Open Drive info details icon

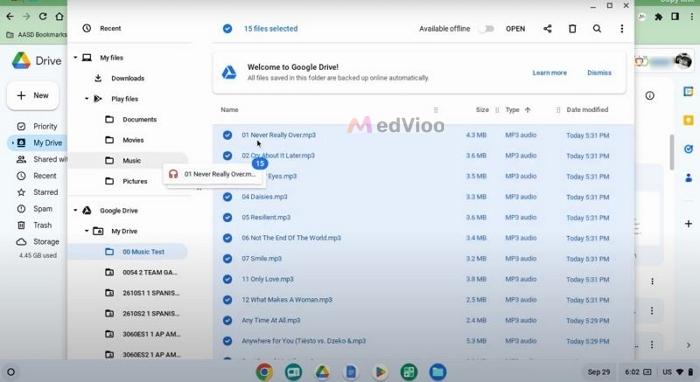[x=650, y=96]
